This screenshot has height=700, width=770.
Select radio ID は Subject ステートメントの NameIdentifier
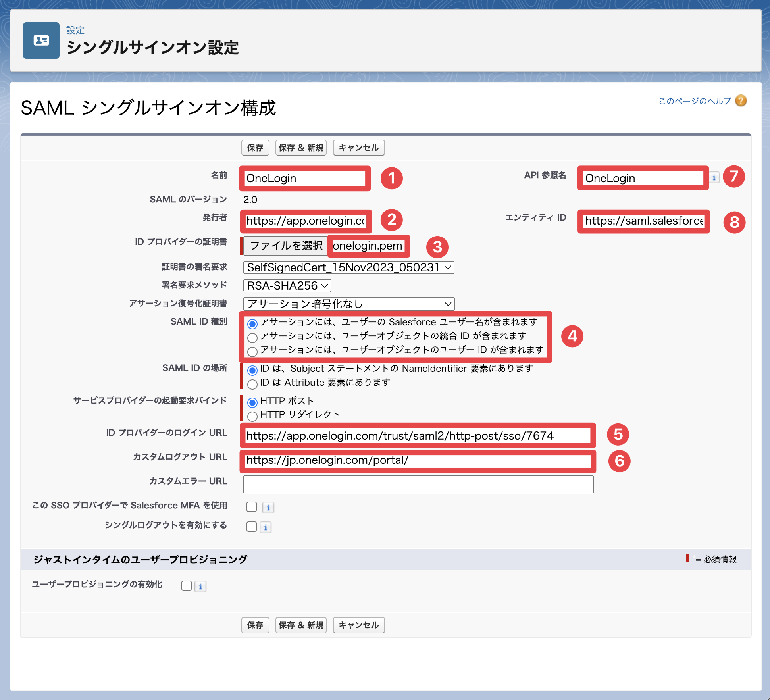coord(252,370)
